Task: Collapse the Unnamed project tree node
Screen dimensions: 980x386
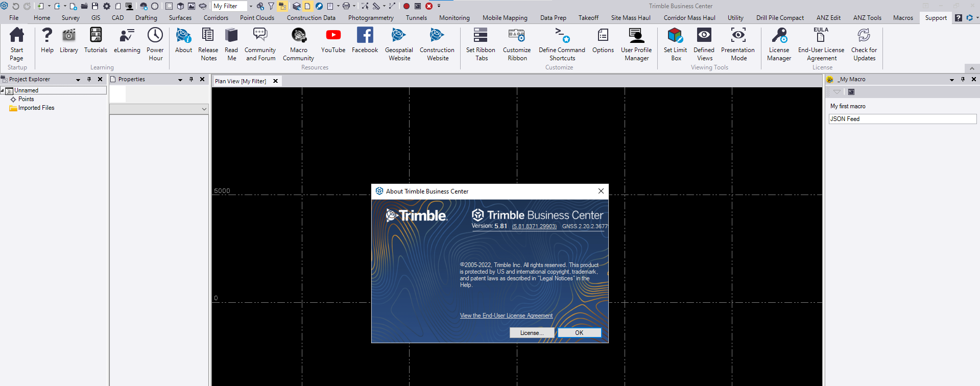Action: 3,90
